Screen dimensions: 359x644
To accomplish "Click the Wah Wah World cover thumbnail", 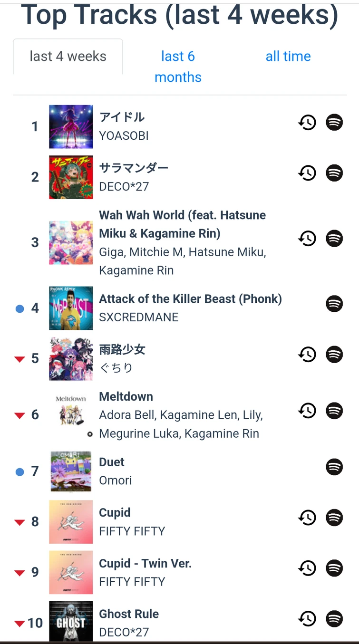I will (71, 242).
